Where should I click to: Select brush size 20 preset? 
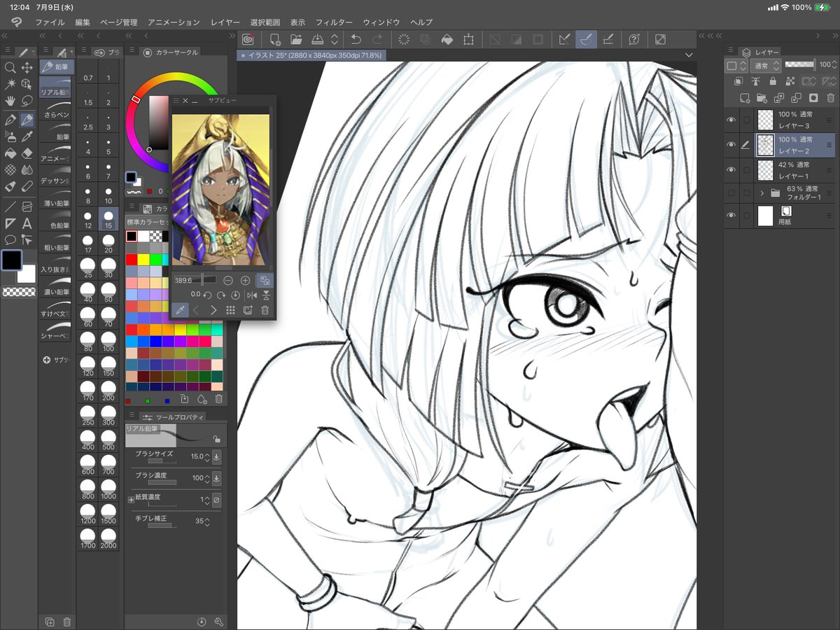(x=108, y=244)
